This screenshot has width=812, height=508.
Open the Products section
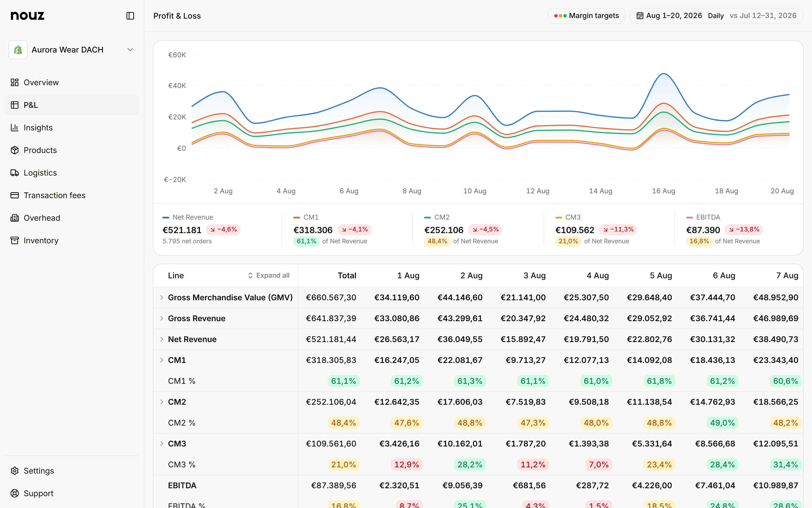coord(72,150)
